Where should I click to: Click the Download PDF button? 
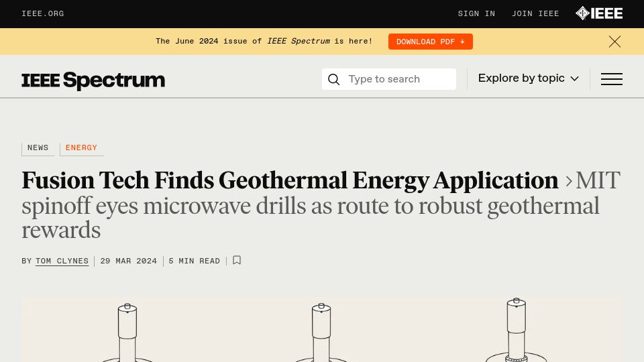(431, 42)
